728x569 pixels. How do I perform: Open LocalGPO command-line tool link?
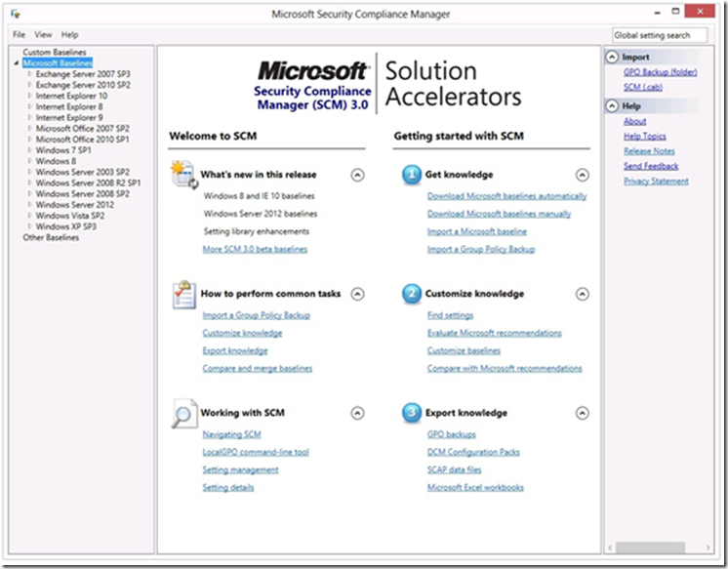(256, 452)
